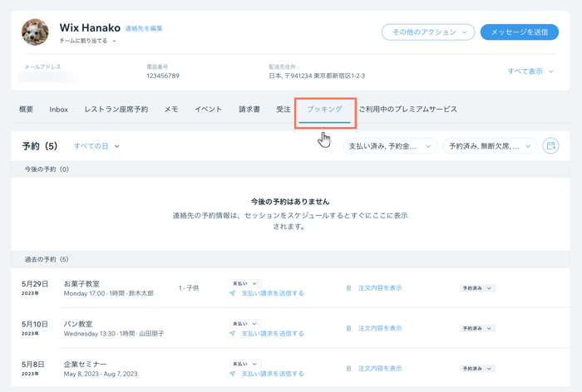Open 予約済み, 無断欠席 status filter

tap(490, 146)
